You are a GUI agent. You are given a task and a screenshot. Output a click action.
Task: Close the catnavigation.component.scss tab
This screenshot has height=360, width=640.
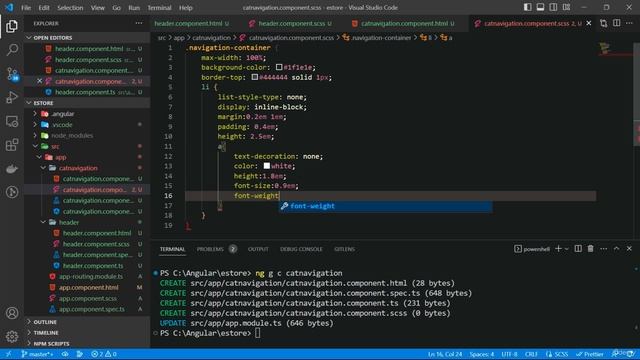(589, 23)
